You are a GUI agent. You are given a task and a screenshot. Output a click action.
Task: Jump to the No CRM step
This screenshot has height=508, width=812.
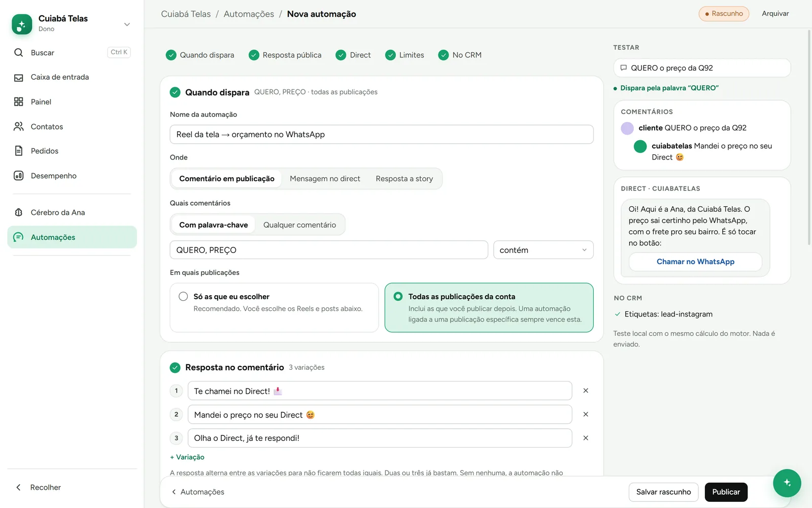coord(460,55)
